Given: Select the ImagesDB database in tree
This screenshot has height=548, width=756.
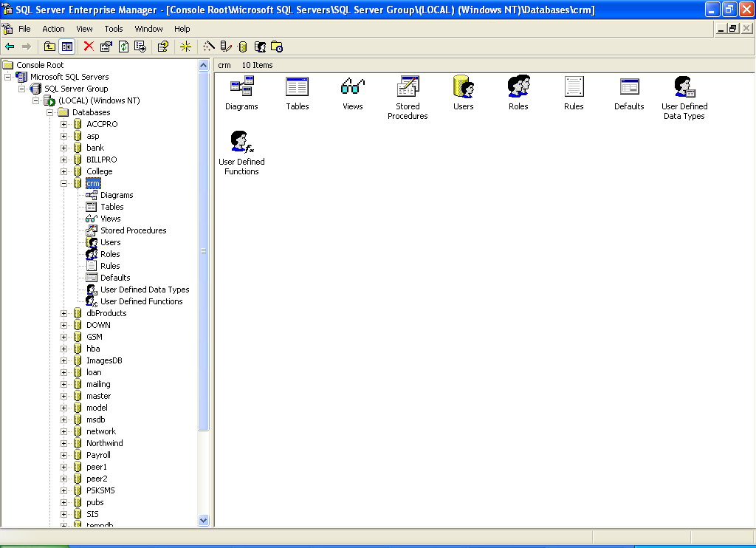Looking at the screenshot, I should click(104, 360).
